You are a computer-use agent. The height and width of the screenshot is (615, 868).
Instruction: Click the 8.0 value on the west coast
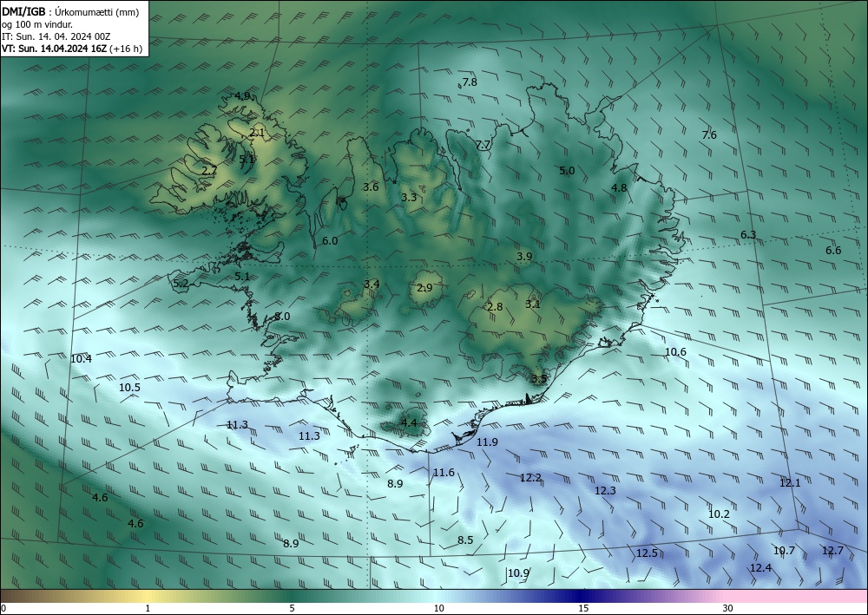[x=282, y=317]
